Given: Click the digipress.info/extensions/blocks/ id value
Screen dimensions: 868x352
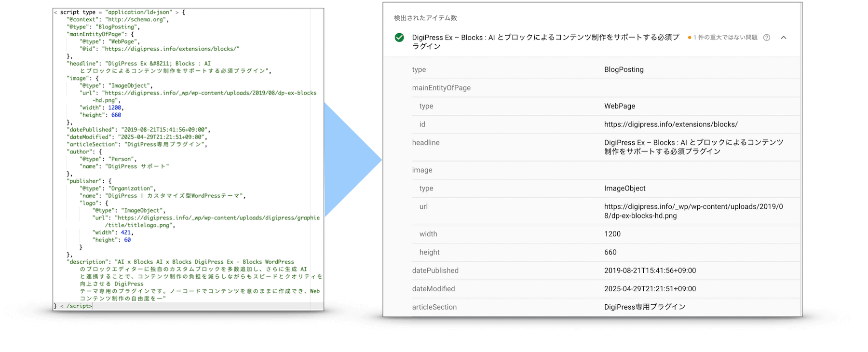Looking at the screenshot, I should pyautogui.click(x=671, y=124).
